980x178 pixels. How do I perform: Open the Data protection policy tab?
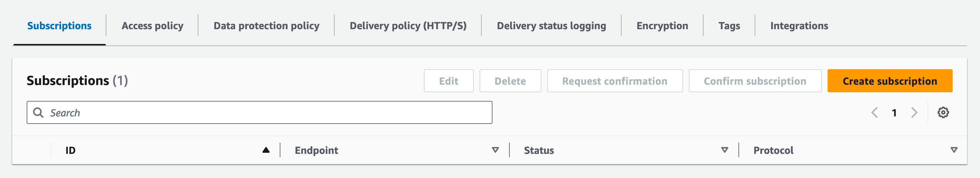pos(266,26)
